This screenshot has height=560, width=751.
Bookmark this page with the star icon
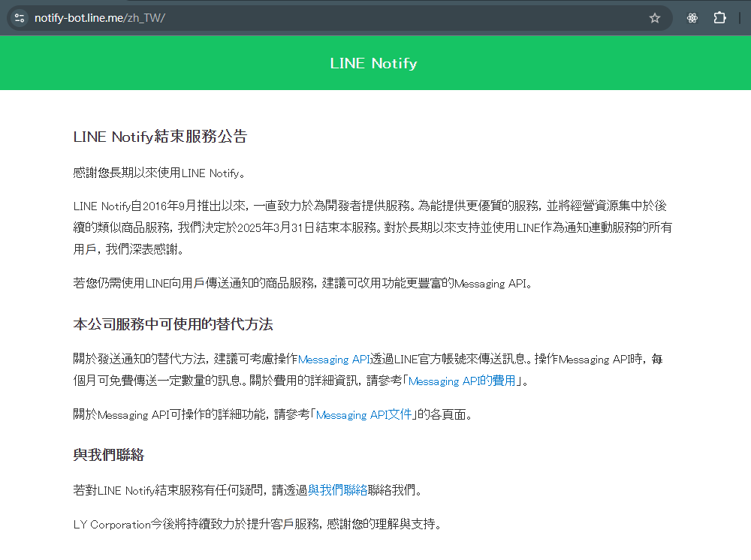(655, 18)
